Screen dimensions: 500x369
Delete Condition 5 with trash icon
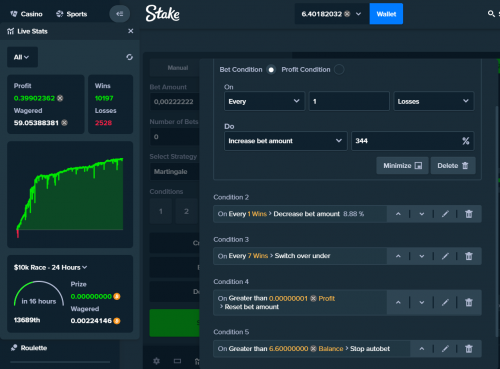469,349
